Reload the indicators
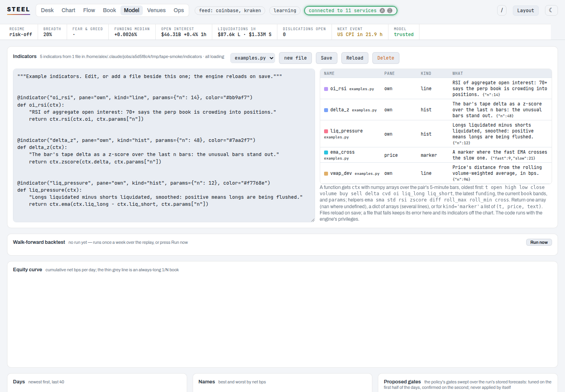Image resolution: width=565 pixels, height=392 pixels. [x=355, y=58]
